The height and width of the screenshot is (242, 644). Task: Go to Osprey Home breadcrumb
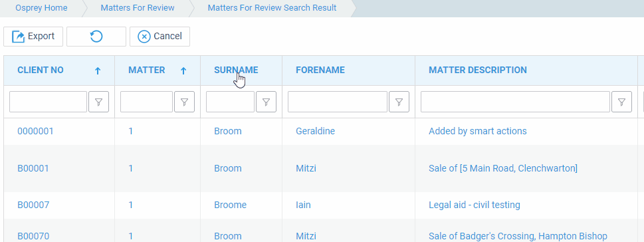(41, 8)
